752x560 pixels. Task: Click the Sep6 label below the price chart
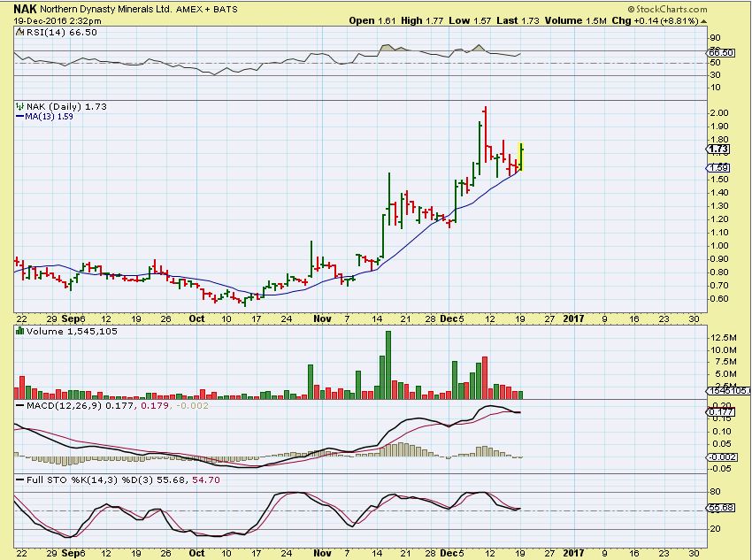tap(73, 318)
